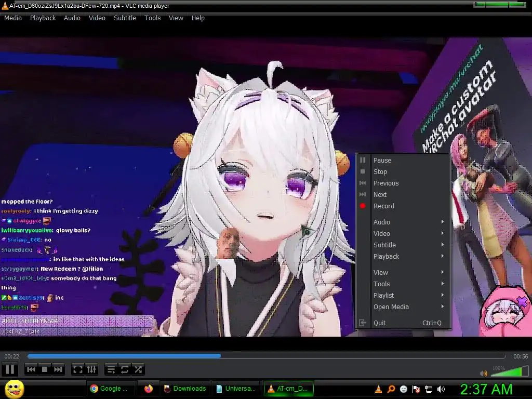Click the AT-cm_D... VLC taskbar button
The width and height of the screenshot is (532, 399).
tap(288, 389)
